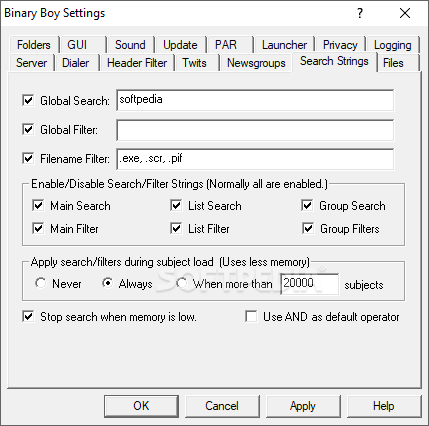Open the Logging tab
This screenshot has height=426, width=429.
click(x=392, y=45)
